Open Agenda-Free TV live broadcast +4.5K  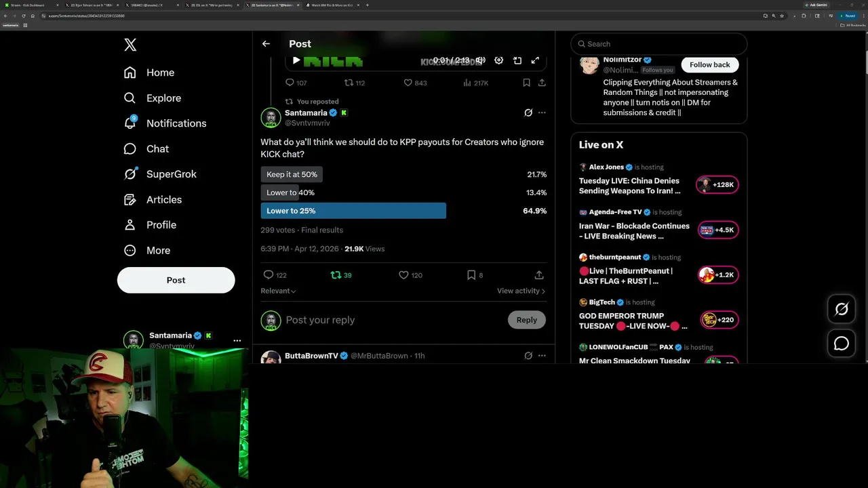pyautogui.click(x=717, y=230)
